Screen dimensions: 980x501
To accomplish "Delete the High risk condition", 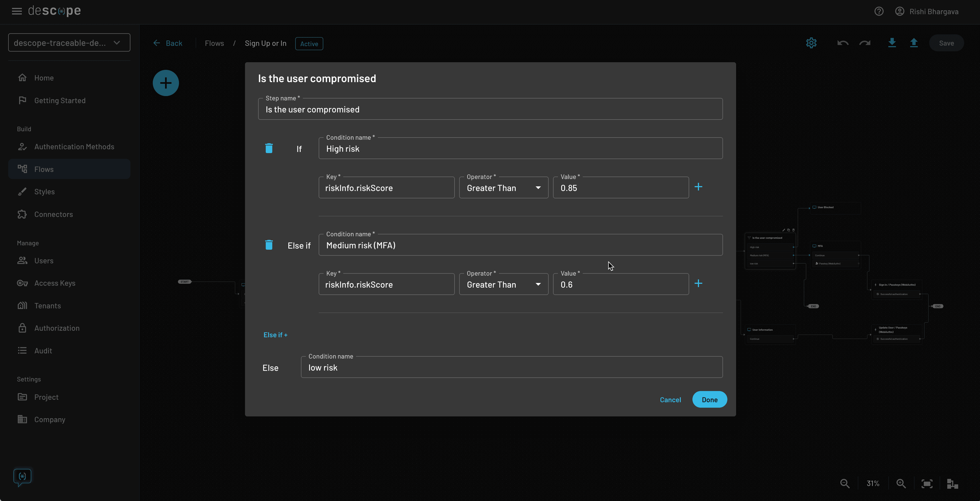I will point(269,148).
